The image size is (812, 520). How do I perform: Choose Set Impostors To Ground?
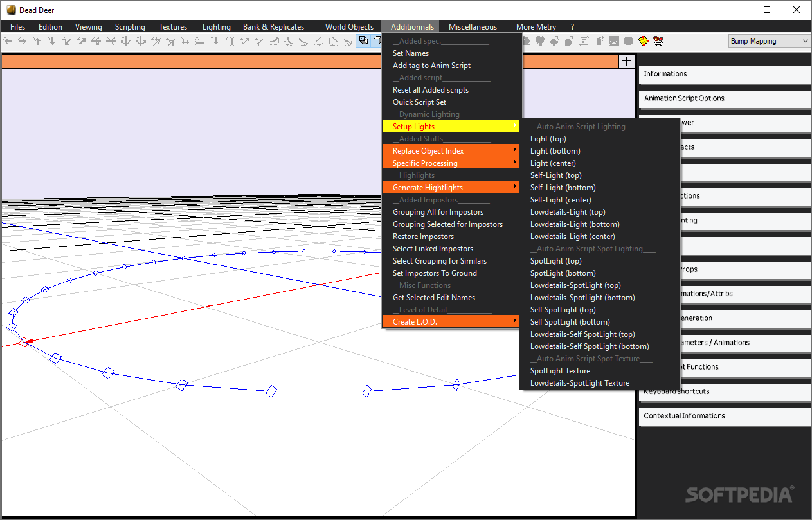coord(435,273)
